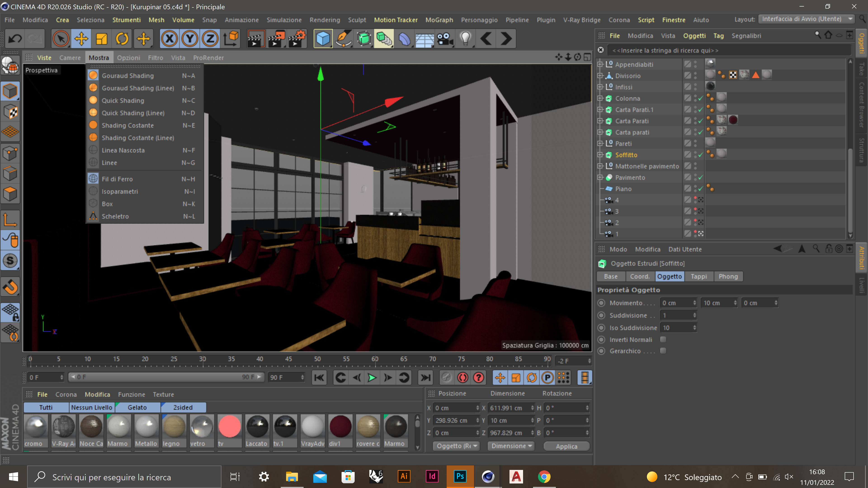Click the green Play animation button
Image resolution: width=868 pixels, height=488 pixels.
point(372,378)
